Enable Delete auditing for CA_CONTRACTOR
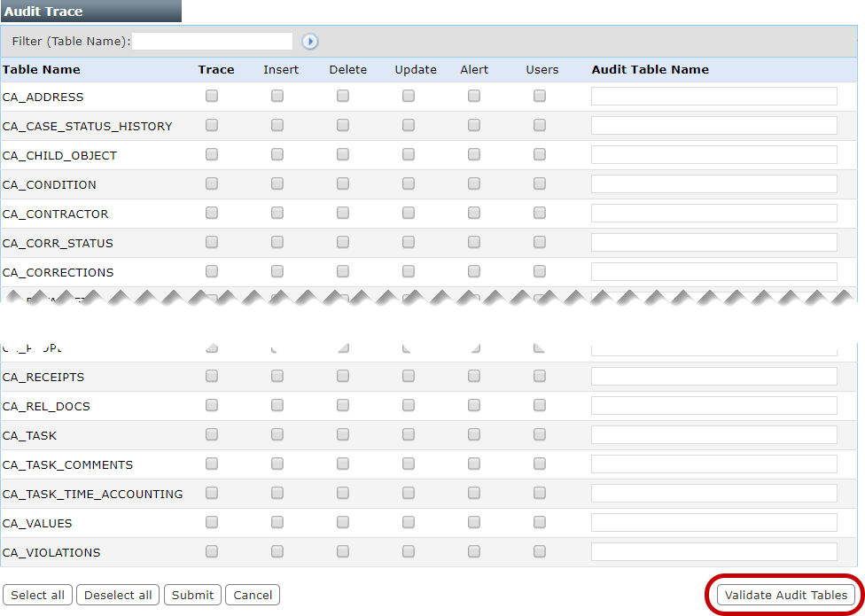This screenshot has height=616, width=865. click(342, 213)
